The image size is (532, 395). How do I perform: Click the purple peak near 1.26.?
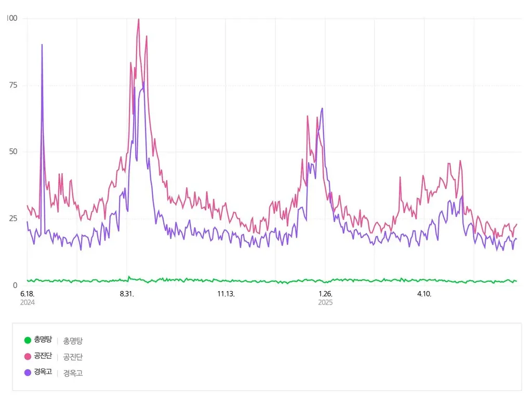click(322, 109)
